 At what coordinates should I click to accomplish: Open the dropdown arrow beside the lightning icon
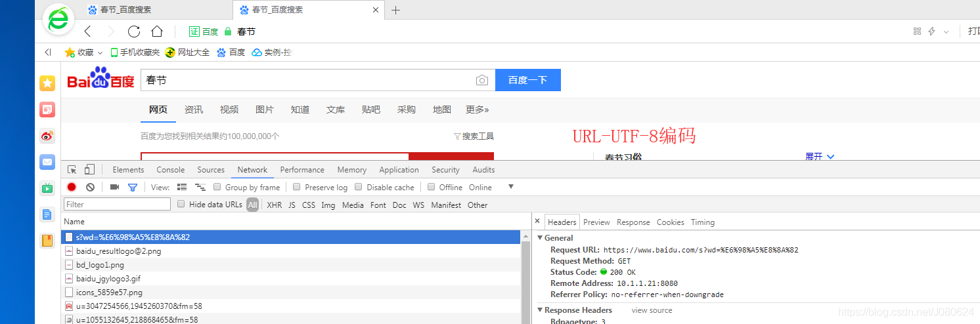946,31
